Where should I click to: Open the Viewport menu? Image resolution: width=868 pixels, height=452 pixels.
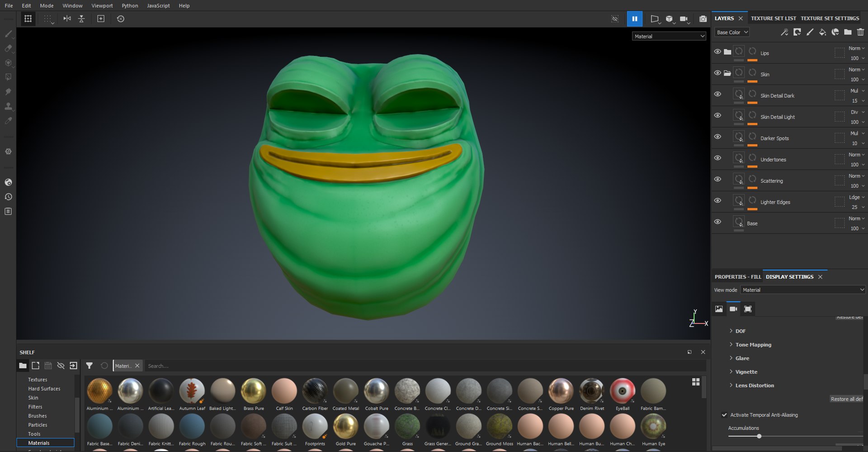click(x=102, y=5)
